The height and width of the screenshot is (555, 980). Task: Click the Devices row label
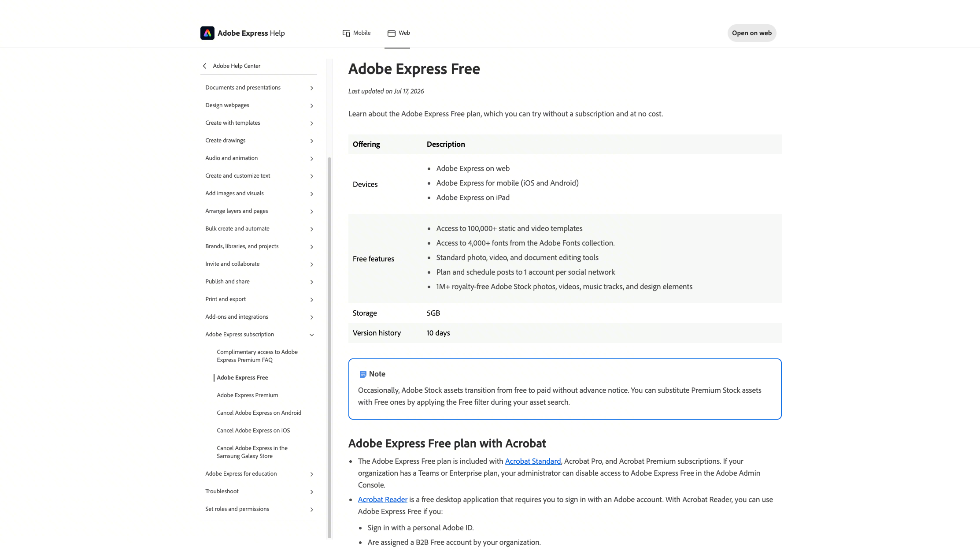(x=365, y=185)
